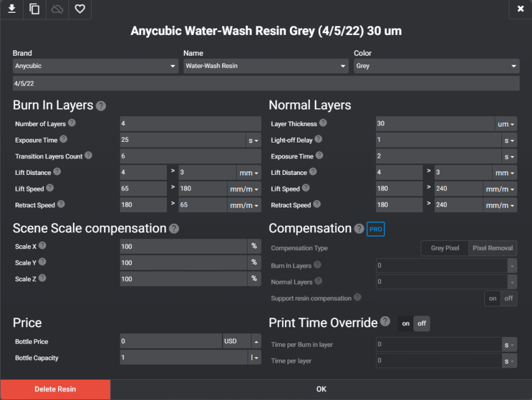Click help icon beside Scale Z

tap(42, 278)
